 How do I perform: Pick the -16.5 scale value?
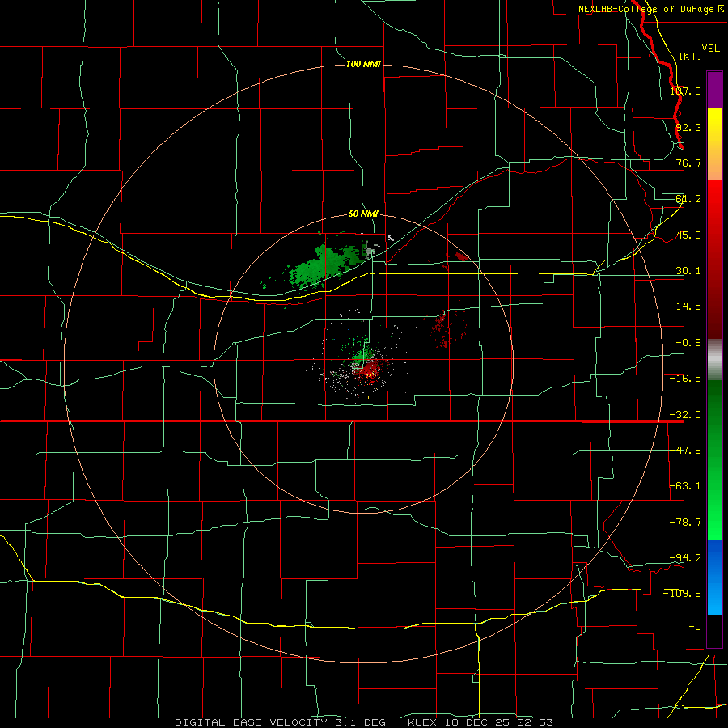point(685,379)
